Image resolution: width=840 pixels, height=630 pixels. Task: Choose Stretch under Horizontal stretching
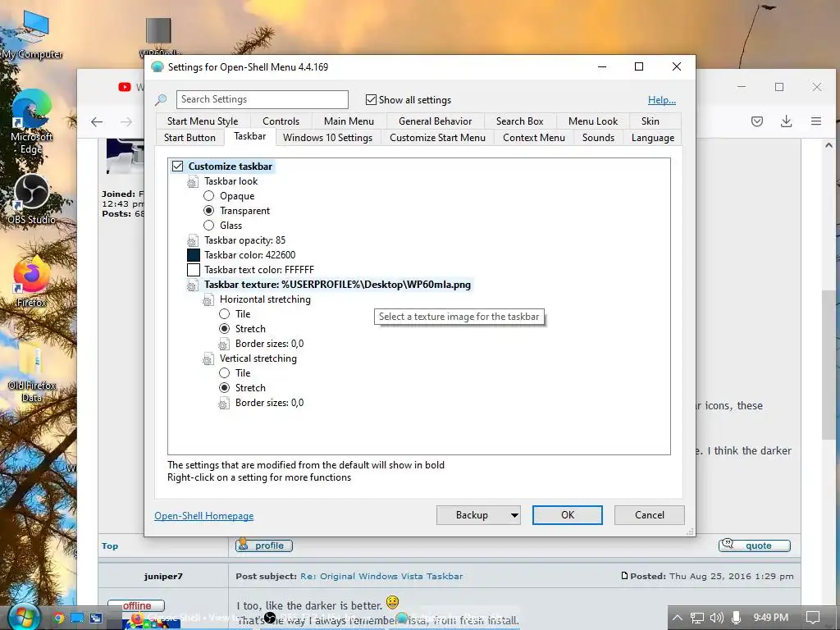coord(225,328)
